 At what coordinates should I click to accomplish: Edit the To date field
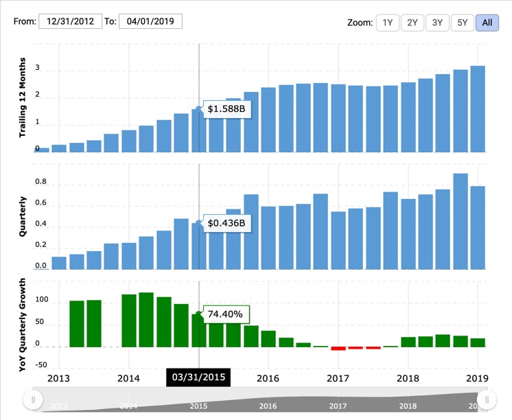[150, 21]
